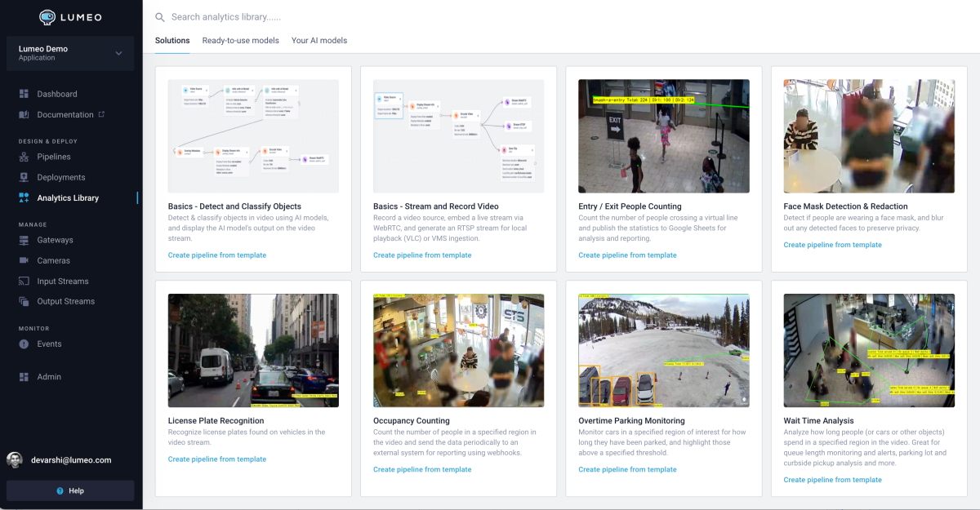Click the Help button at bottom left

point(69,490)
